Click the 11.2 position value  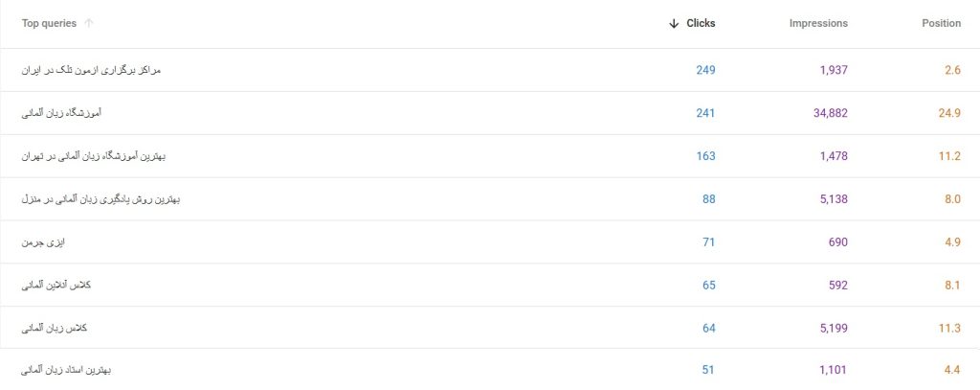(x=949, y=156)
